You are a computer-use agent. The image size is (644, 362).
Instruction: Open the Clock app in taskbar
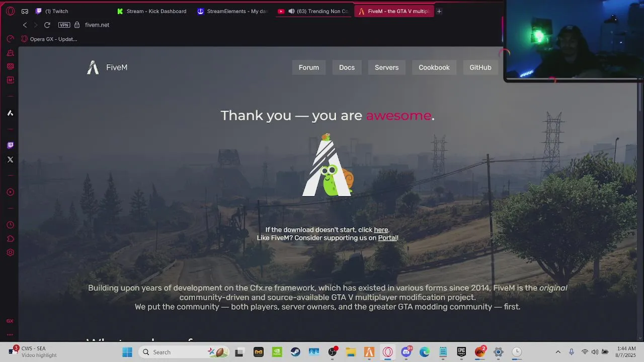(517, 352)
